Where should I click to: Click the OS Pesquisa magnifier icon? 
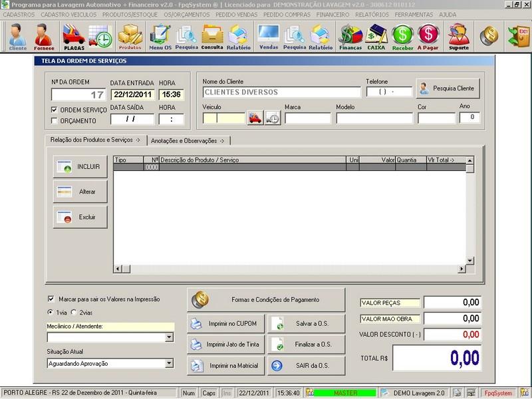click(x=186, y=37)
